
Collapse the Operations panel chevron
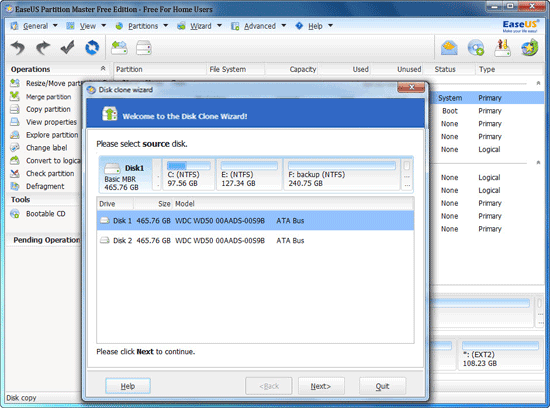click(x=103, y=68)
